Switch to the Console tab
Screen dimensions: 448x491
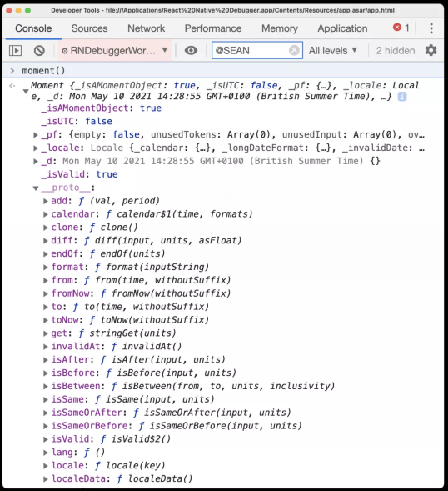pyautogui.click(x=33, y=28)
